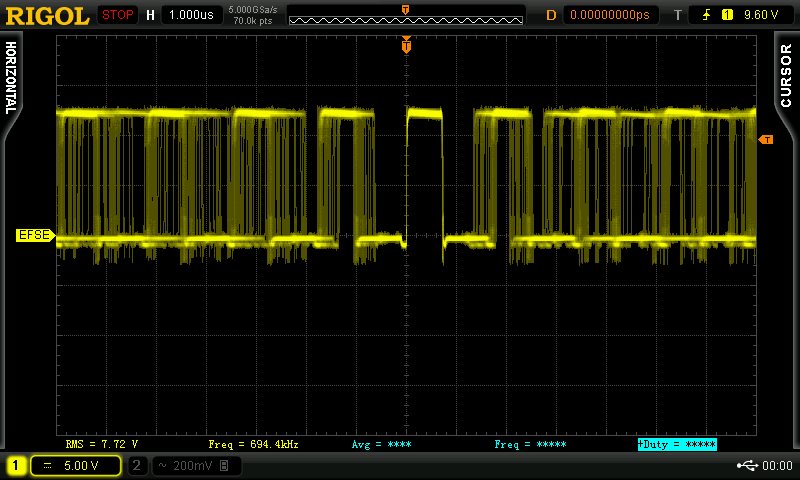Toggle channel 1 yellow button
Image resolution: width=800 pixels, height=480 pixels.
(x=15, y=465)
